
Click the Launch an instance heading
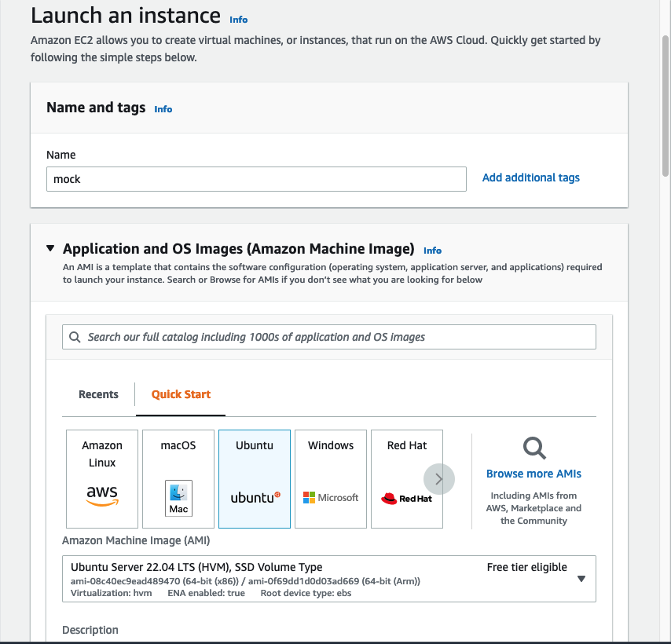pyautogui.click(x=126, y=16)
